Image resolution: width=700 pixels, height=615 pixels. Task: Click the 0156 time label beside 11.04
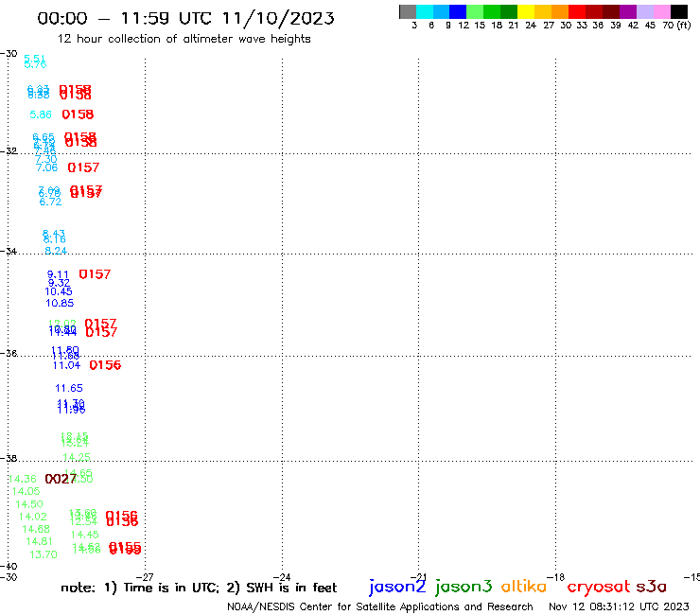(105, 365)
